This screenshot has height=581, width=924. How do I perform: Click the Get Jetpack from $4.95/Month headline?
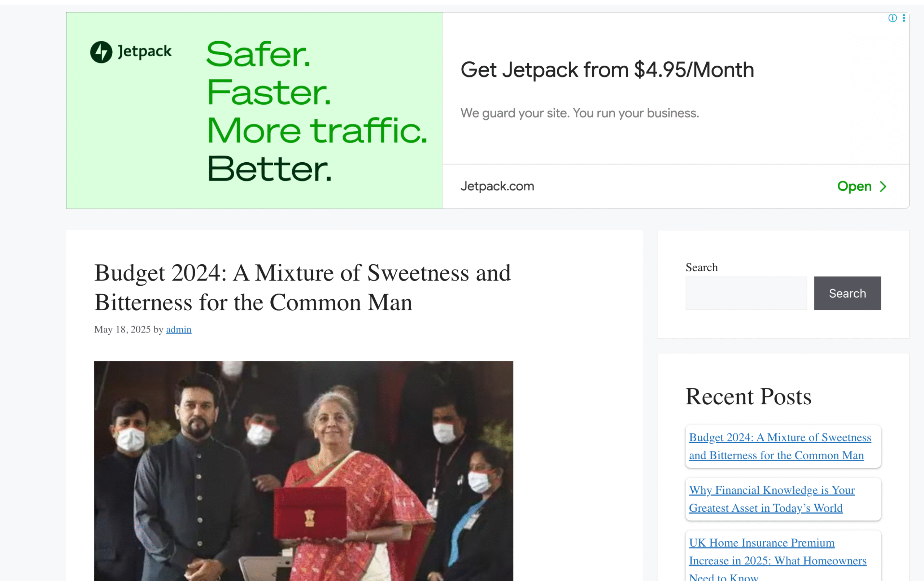pyautogui.click(x=607, y=70)
